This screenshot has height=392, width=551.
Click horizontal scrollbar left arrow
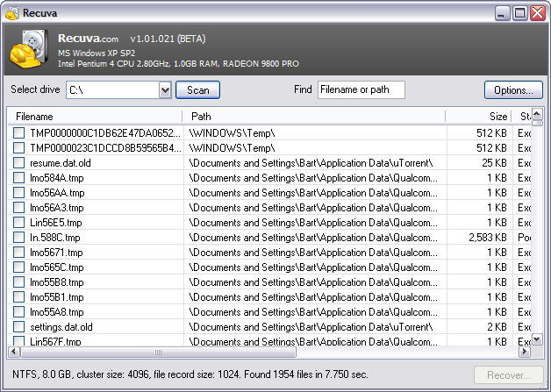(x=14, y=352)
